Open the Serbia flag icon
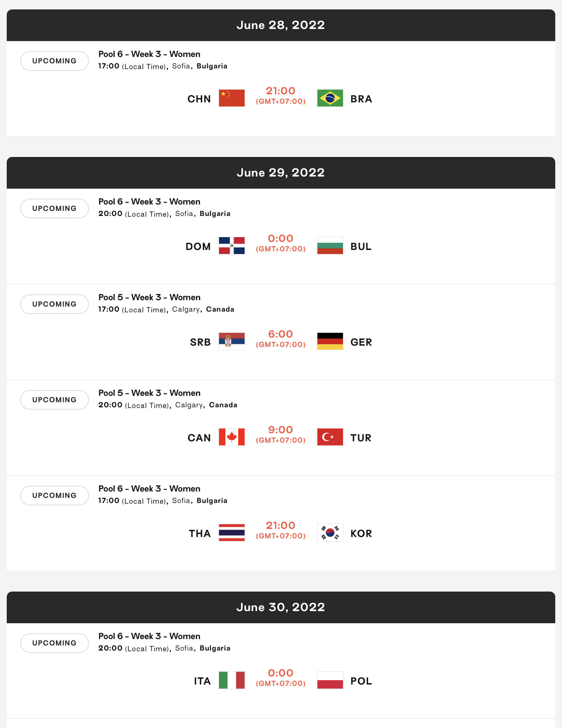This screenshot has height=728, width=562. (231, 341)
